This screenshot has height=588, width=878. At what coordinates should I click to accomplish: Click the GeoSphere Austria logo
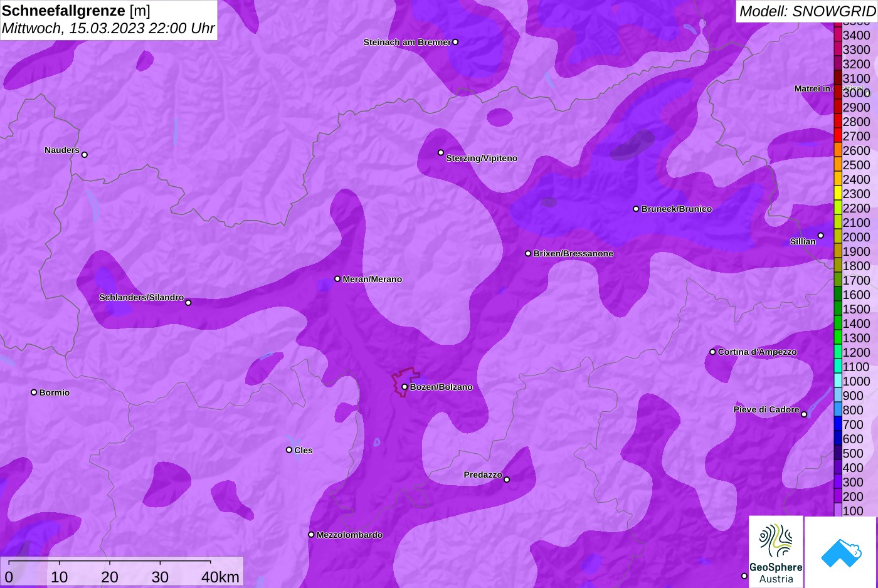776,552
